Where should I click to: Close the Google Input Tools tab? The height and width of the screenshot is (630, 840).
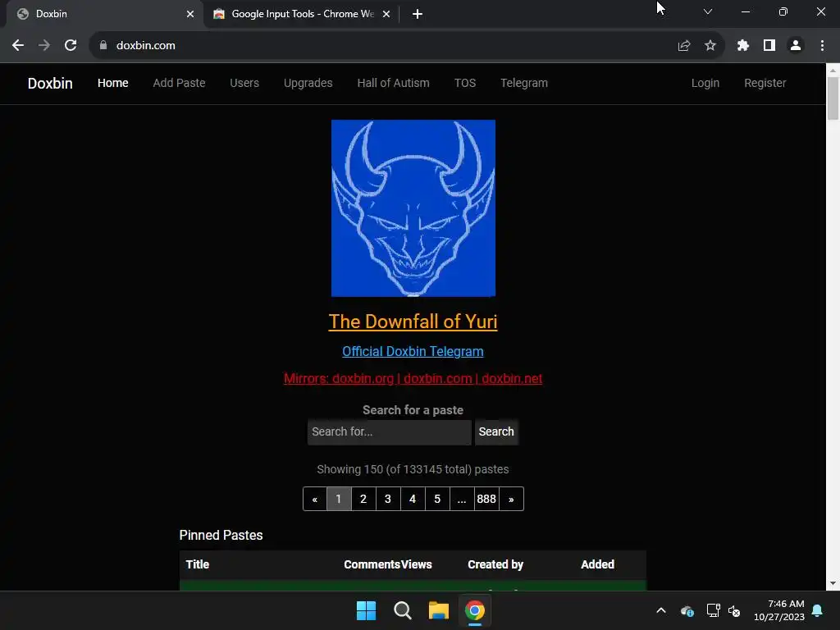[386, 14]
